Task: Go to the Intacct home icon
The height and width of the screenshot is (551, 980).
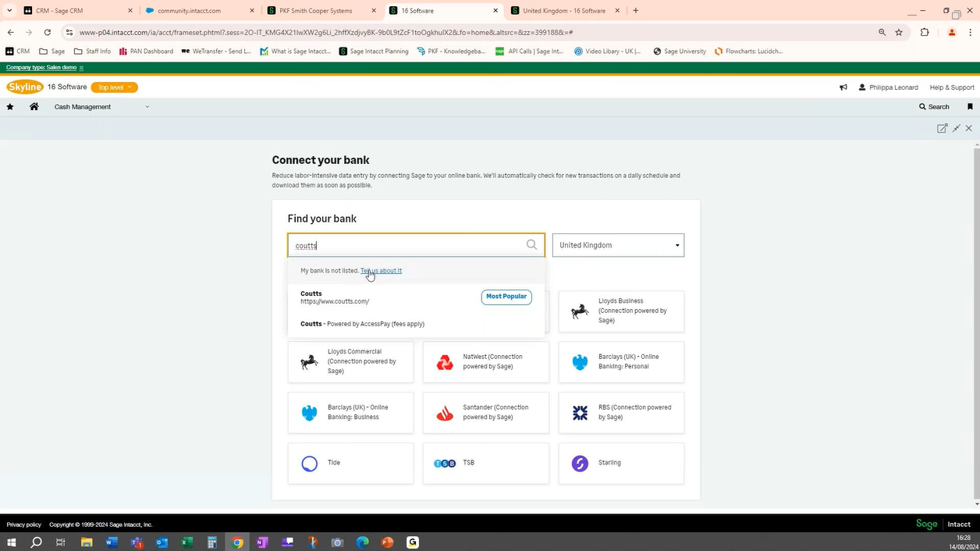Action: [34, 107]
